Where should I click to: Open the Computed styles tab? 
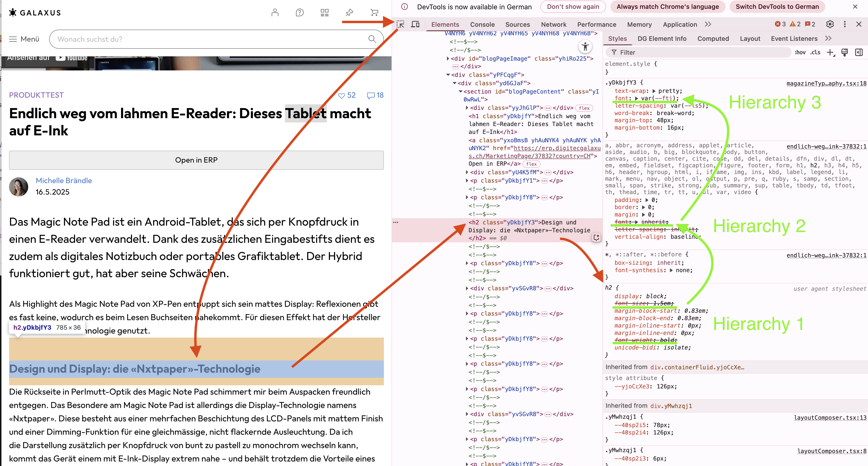coord(713,39)
